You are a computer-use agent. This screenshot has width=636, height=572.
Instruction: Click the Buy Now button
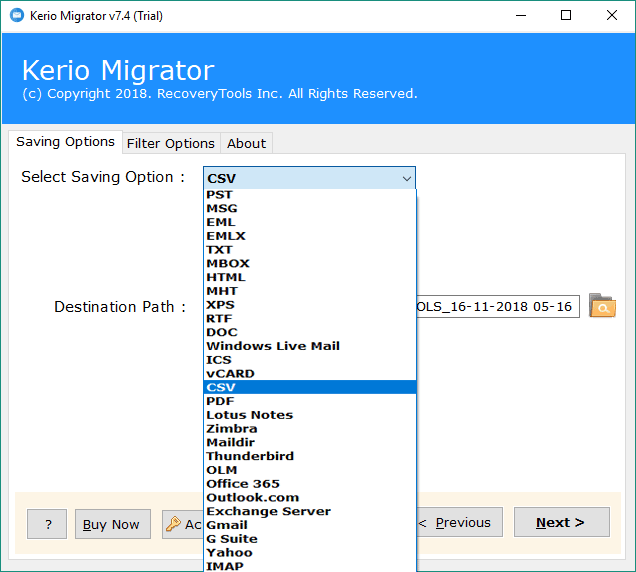[113, 524]
